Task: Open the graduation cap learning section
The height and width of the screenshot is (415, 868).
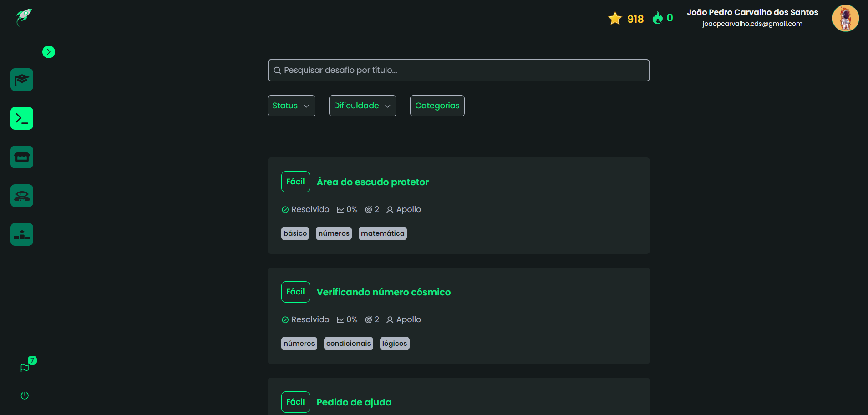Action: (22, 80)
